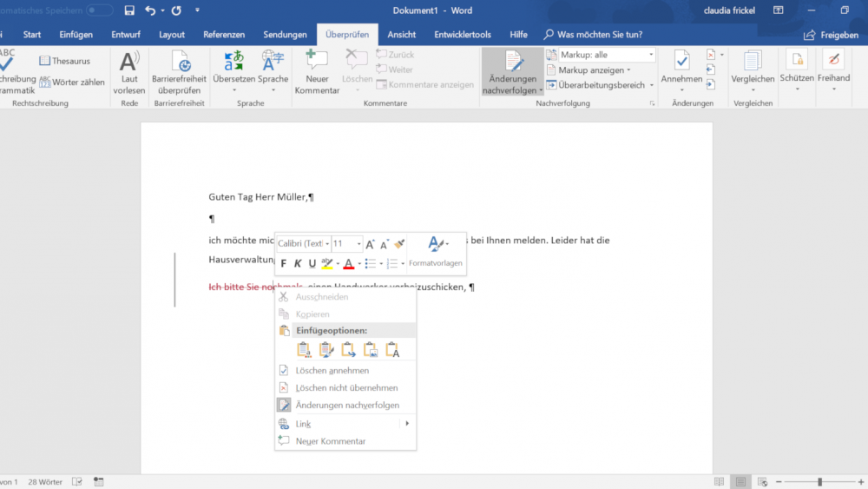Image resolution: width=868 pixels, height=489 pixels.
Task: Toggle Änderungen nachverfolgen in context menu
Action: (x=345, y=406)
